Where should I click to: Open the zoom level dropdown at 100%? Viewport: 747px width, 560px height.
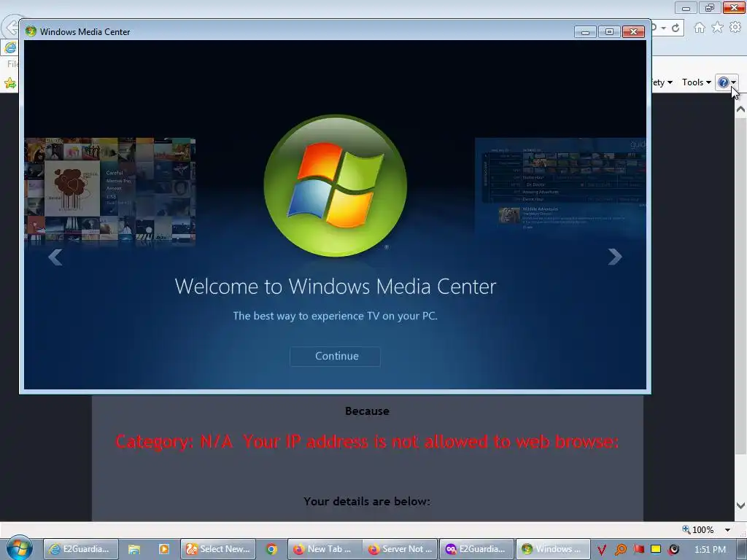tap(727, 530)
